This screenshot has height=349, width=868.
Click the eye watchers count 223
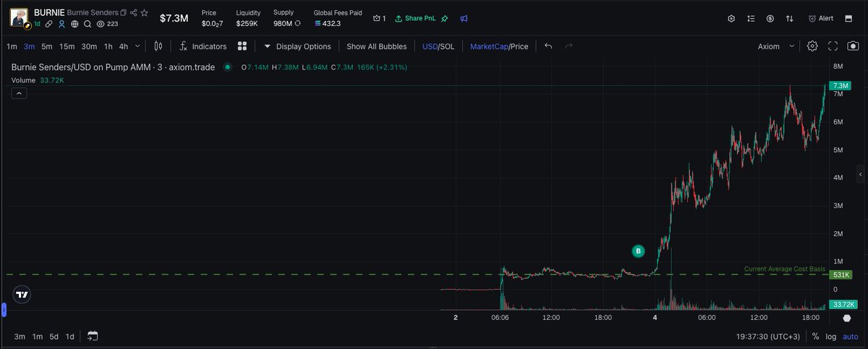point(107,24)
